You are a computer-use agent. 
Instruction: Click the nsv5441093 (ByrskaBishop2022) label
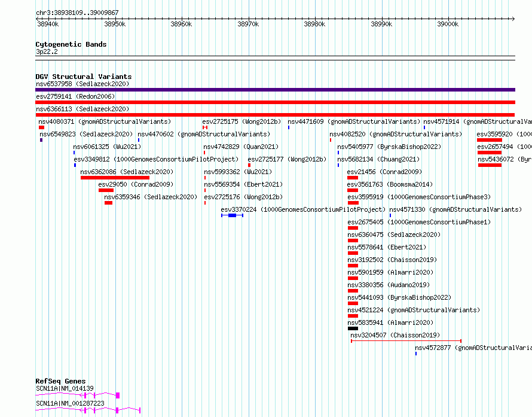click(399, 297)
